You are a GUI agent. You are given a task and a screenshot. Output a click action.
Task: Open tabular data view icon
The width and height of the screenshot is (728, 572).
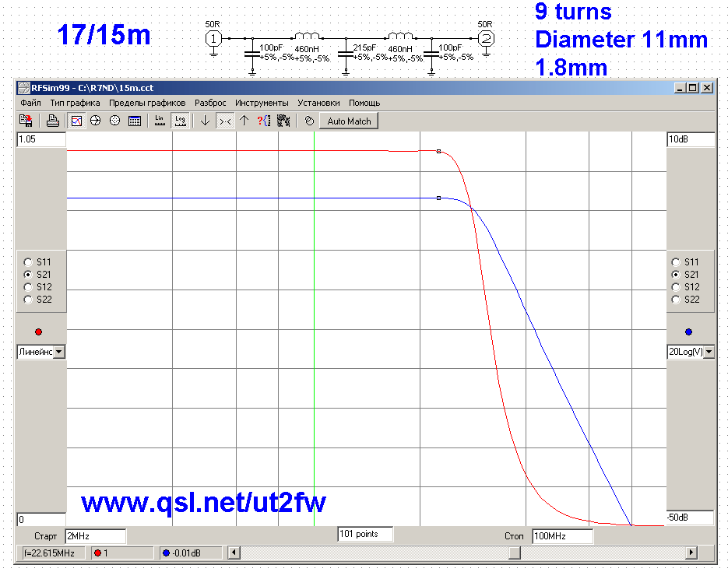(134, 121)
